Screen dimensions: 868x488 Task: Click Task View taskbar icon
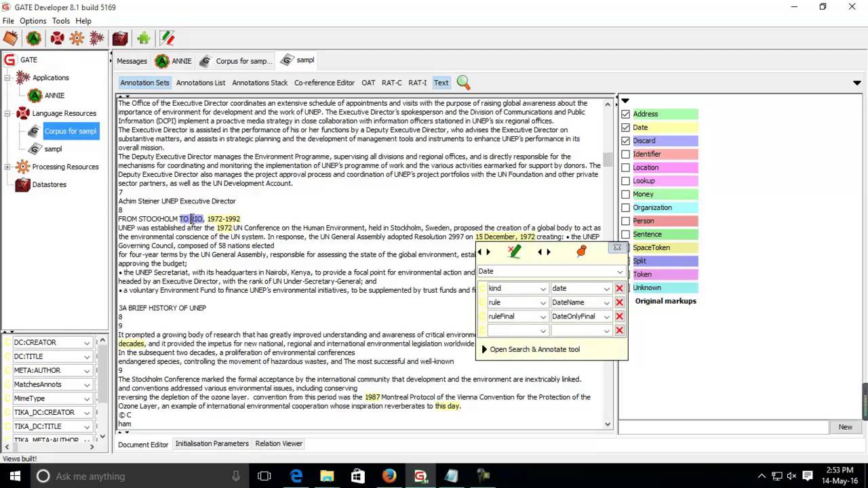tap(264, 476)
